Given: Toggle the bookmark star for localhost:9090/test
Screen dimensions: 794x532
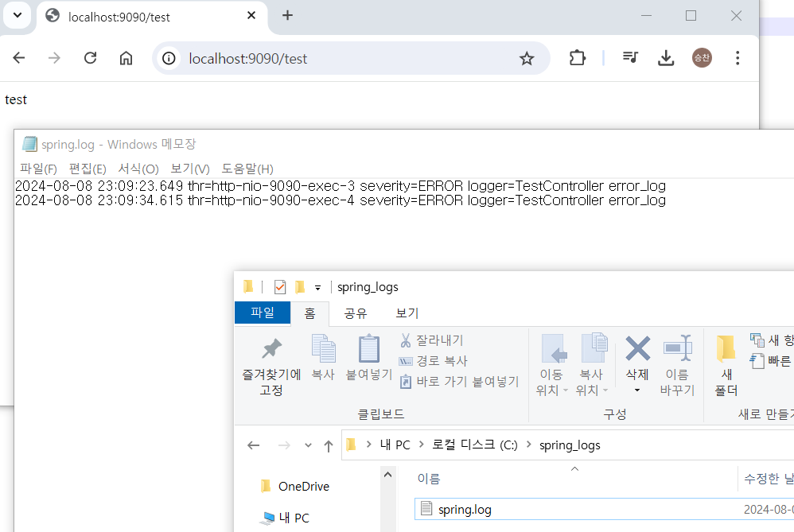Looking at the screenshot, I should (x=527, y=58).
